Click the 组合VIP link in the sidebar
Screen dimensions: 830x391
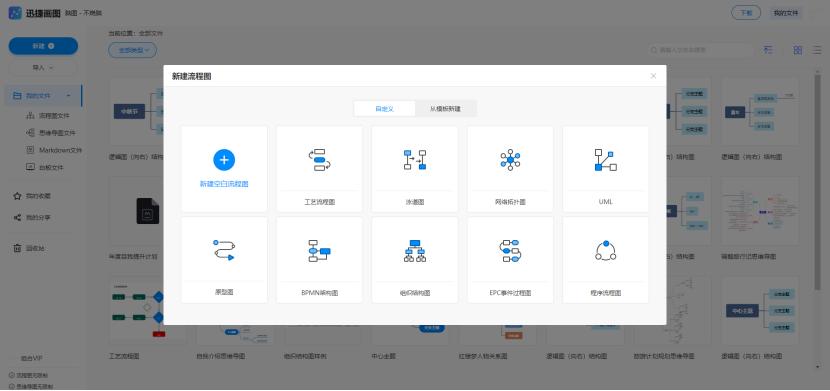[x=31, y=358]
